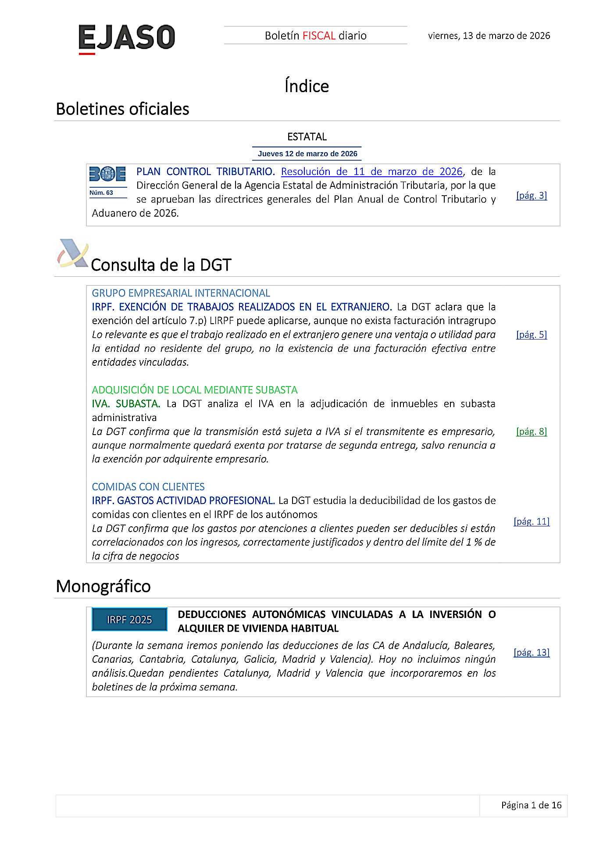Open the 'Resolución de 11 de marzo de 2026' link
Image resolution: width=614 pixels, height=868 pixels.
pos(372,171)
